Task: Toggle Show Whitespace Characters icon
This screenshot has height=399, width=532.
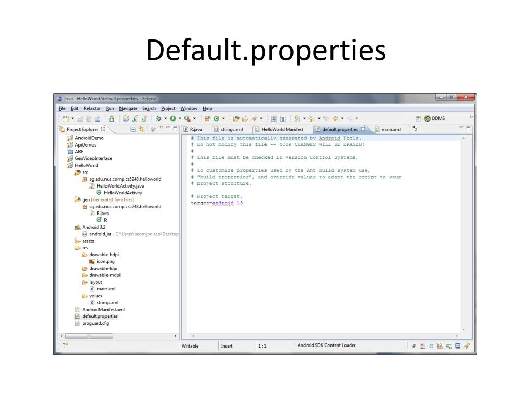Action: click(283, 118)
